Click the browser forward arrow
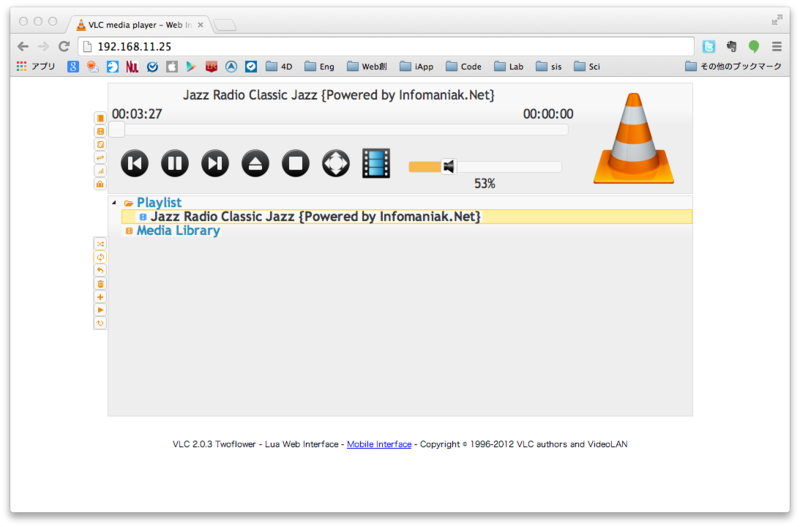 click(x=43, y=46)
